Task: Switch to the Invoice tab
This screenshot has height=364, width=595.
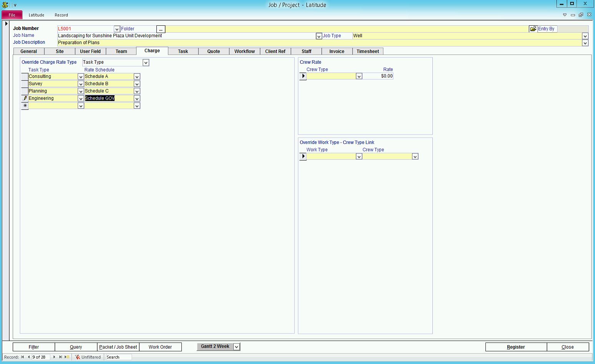Action: (337, 51)
